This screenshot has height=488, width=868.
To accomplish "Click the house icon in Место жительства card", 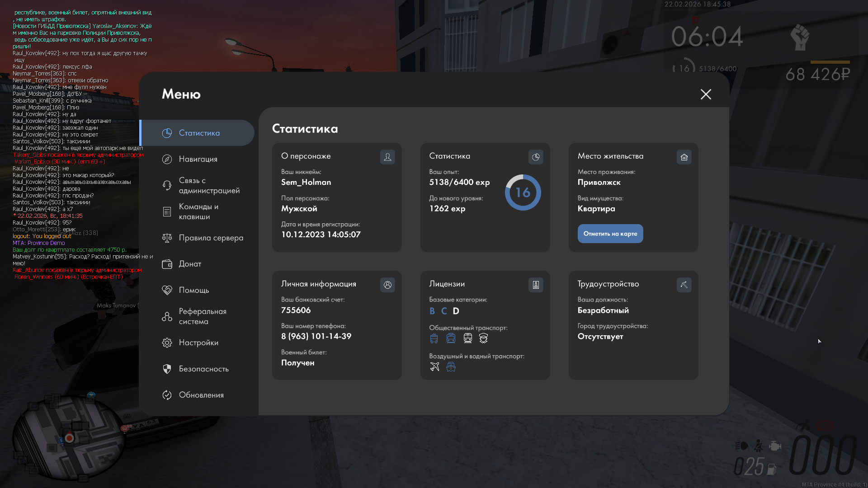I will pos(684,157).
